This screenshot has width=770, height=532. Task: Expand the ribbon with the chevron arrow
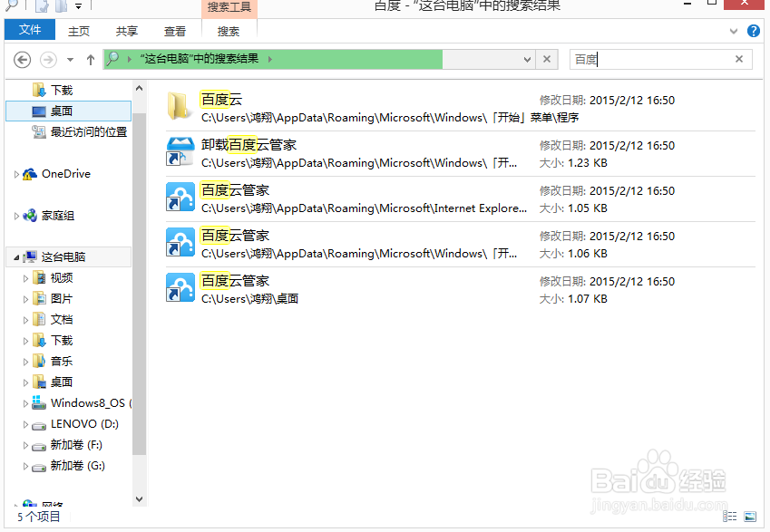(734, 32)
